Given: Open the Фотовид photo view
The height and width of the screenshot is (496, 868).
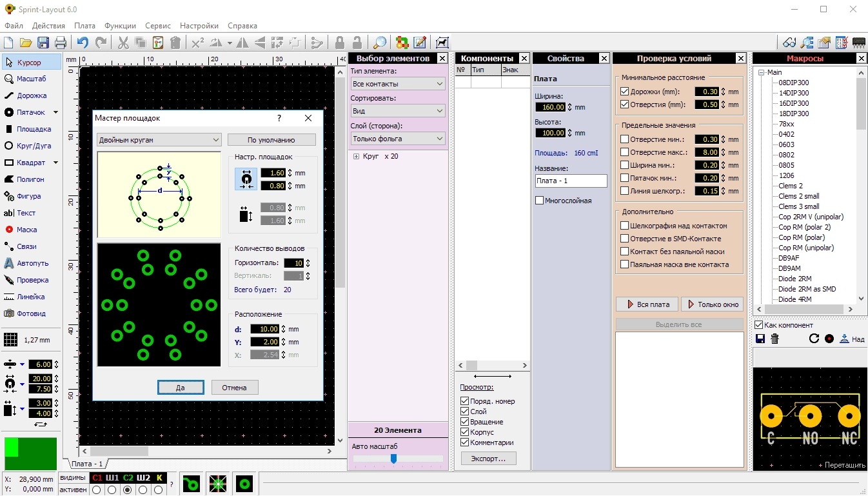Looking at the screenshot, I should click(31, 313).
